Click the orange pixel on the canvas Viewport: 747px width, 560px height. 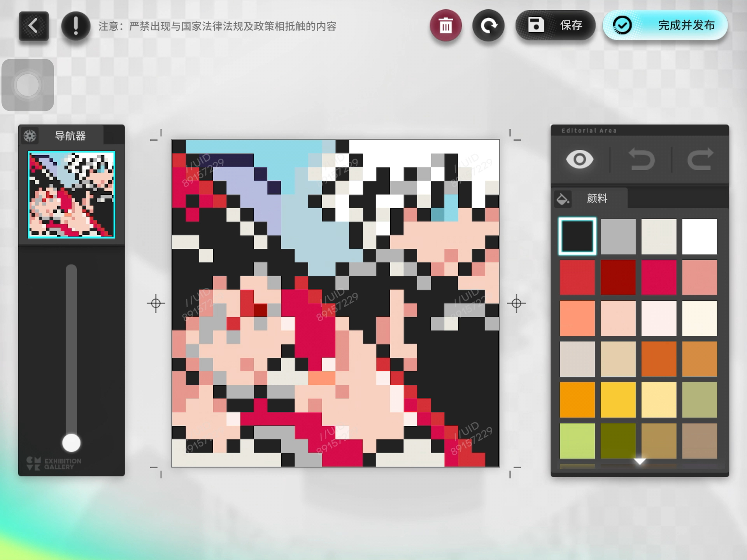pos(322,378)
